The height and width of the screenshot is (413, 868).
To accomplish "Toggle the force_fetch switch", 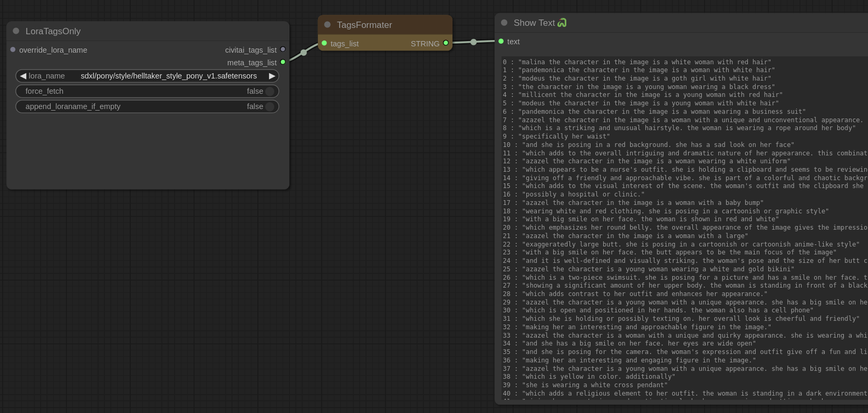I will [x=269, y=91].
